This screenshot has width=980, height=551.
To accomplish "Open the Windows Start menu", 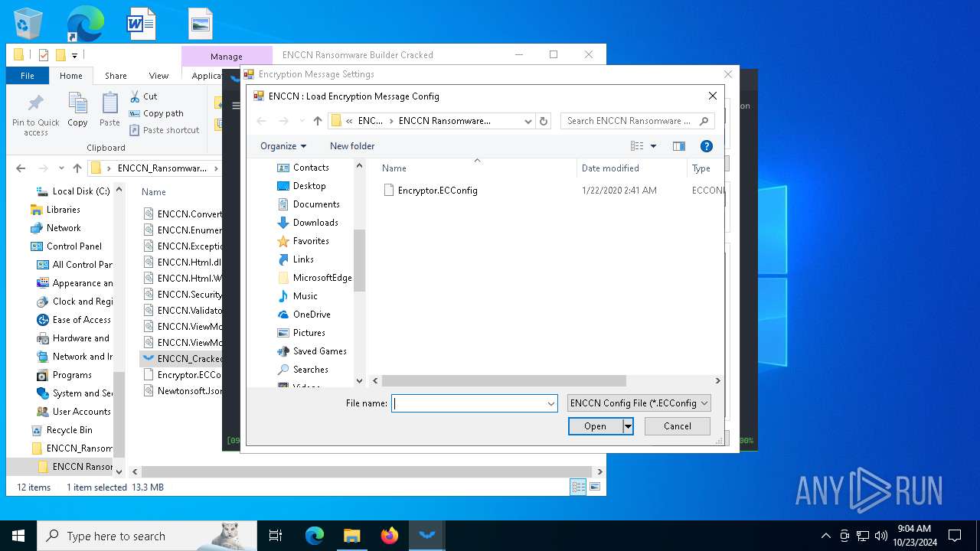I will click(x=18, y=536).
